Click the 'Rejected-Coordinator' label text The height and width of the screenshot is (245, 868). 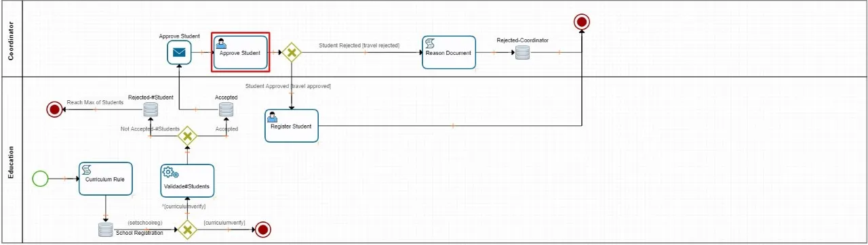522,40
